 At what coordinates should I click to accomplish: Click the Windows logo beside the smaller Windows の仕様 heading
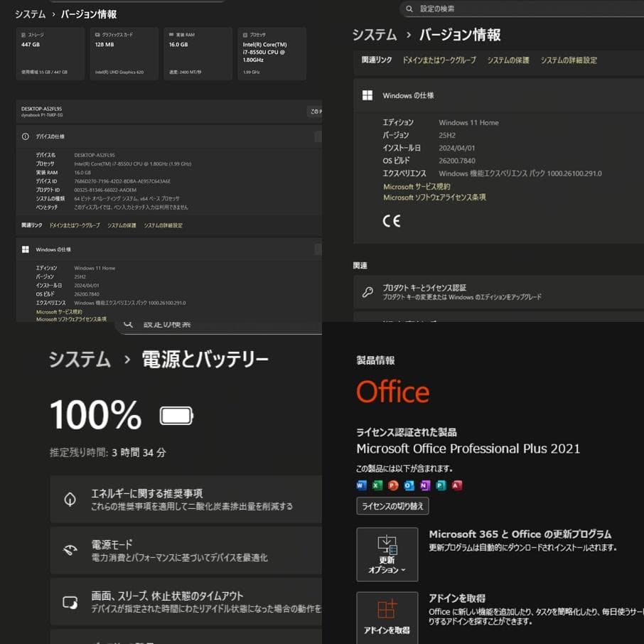[25, 249]
